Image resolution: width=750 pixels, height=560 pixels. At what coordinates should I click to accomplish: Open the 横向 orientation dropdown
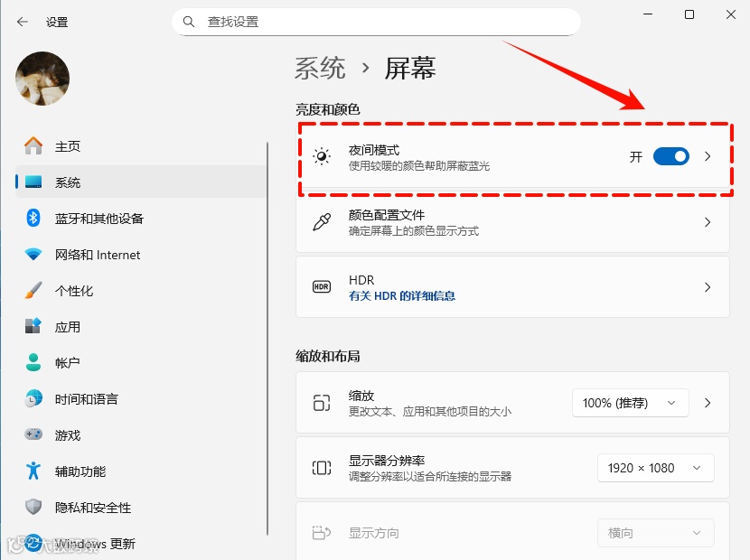click(656, 532)
